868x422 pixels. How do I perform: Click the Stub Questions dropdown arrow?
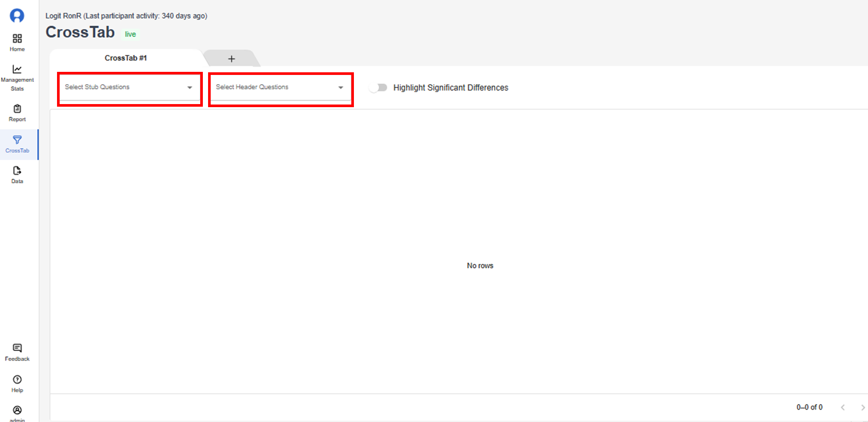(x=190, y=88)
